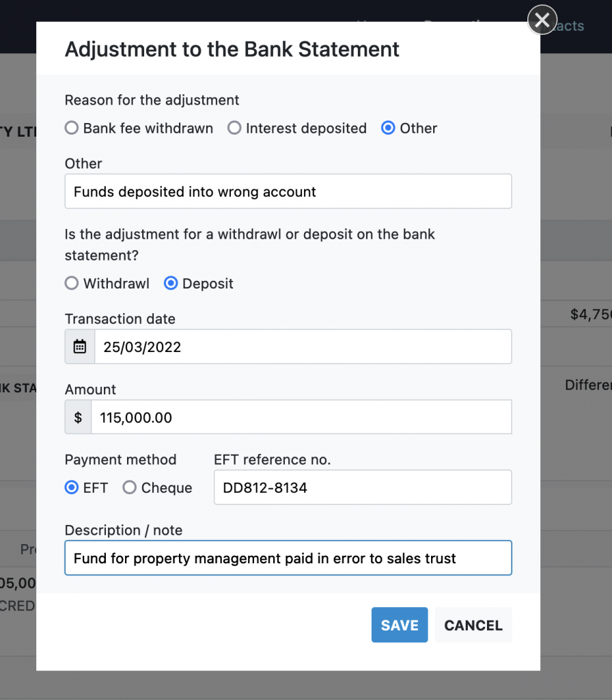Select the Bank fee withdrawn reason

pos(72,128)
